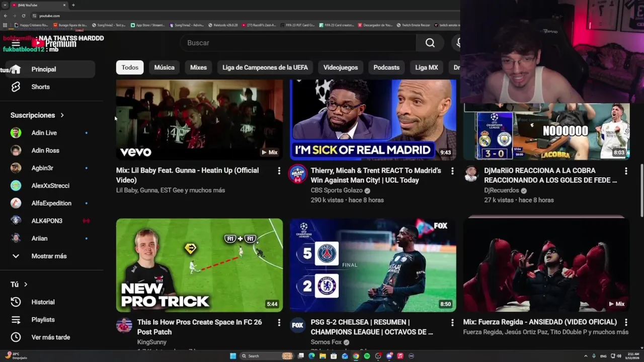Image resolution: width=644 pixels, height=362 pixels.
Task: Open SongTrivia2 - Test bookmark
Action: click(109, 25)
